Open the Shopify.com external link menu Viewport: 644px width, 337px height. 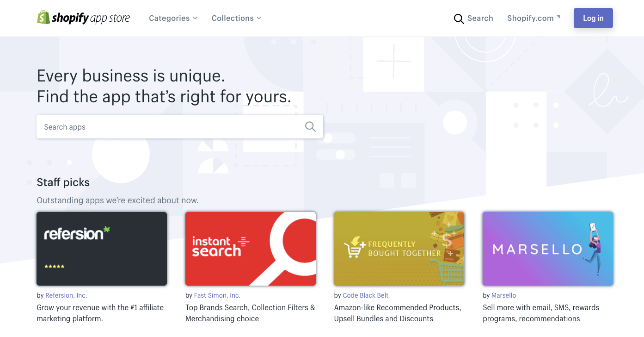tap(534, 18)
